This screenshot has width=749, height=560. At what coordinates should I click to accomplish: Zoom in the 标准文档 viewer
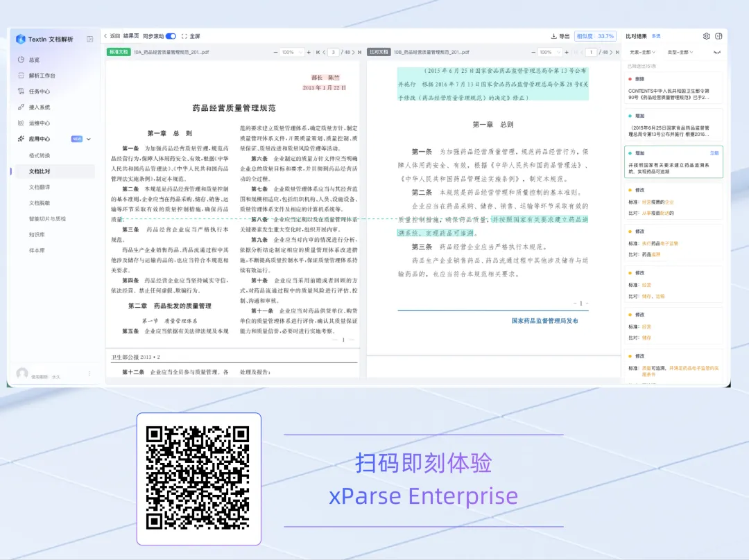pos(309,52)
